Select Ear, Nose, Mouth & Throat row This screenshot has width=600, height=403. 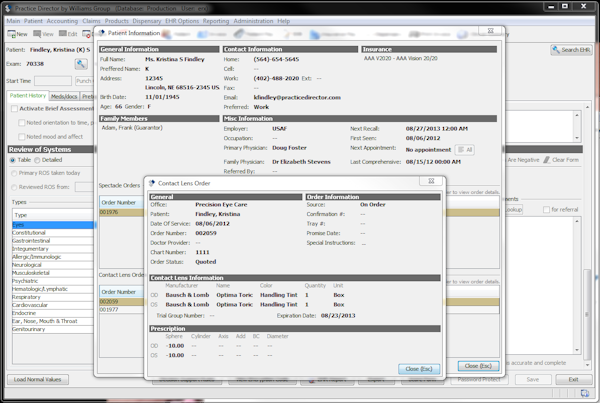53,321
